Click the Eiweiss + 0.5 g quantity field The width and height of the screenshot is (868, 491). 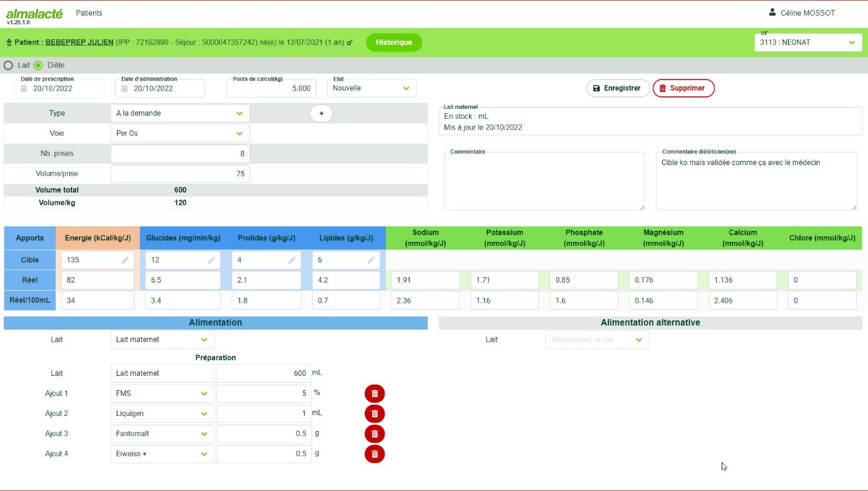[264, 453]
